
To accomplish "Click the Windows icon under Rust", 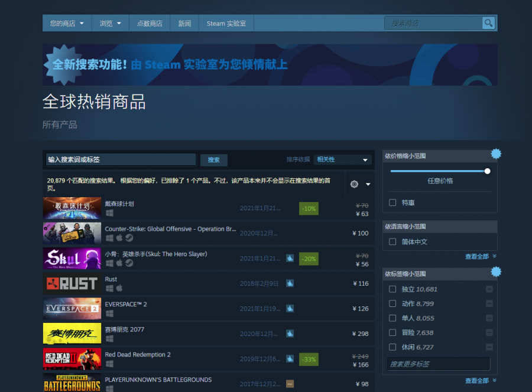I will tap(109, 288).
